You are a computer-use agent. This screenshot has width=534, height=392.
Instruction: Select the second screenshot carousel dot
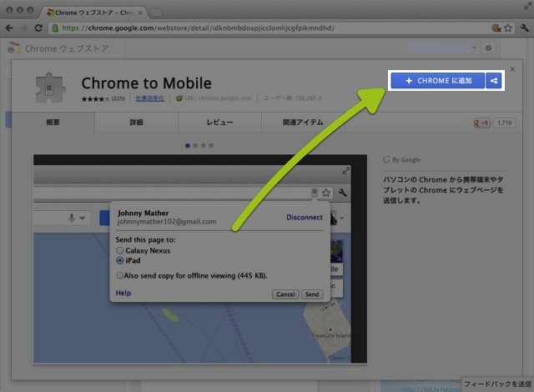coord(195,146)
